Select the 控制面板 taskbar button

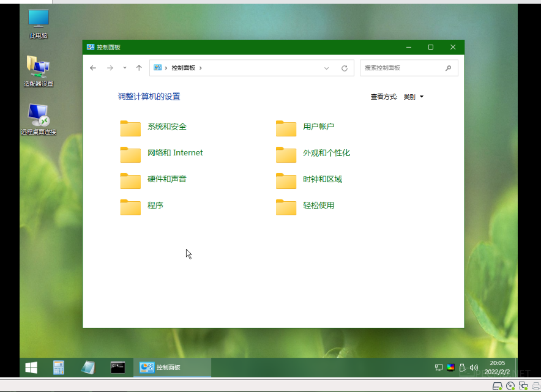click(x=172, y=368)
